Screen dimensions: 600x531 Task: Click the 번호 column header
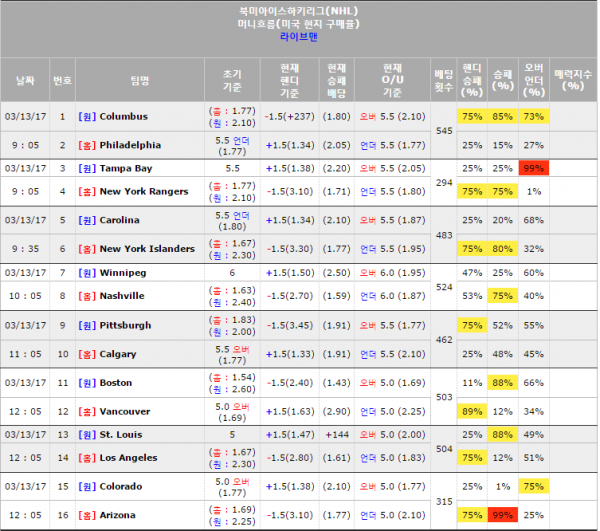click(62, 80)
